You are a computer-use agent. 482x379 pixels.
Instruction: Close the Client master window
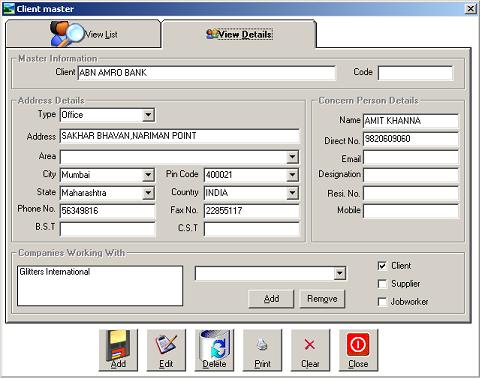(470, 9)
